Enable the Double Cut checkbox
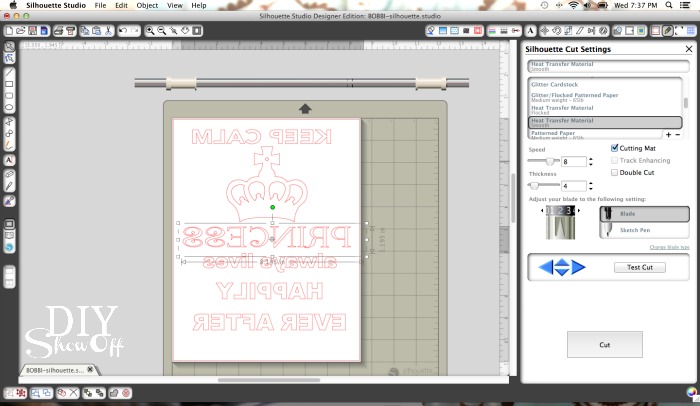 tap(614, 172)
